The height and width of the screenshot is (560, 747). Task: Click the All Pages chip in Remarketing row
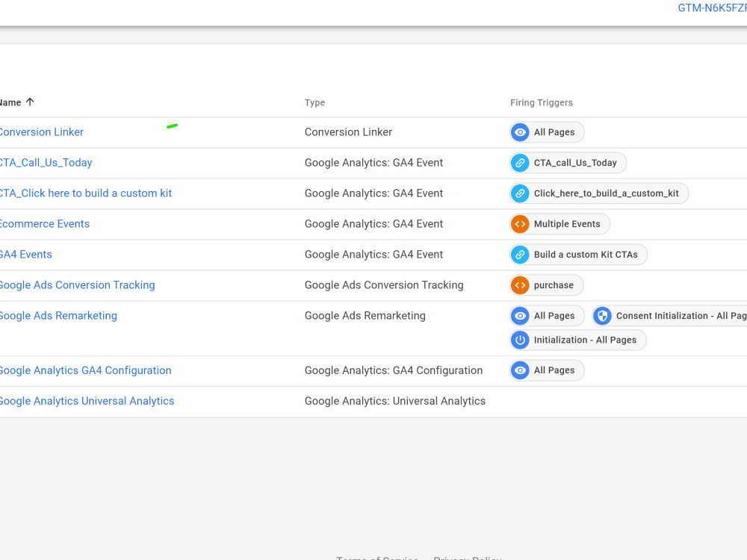547,316
